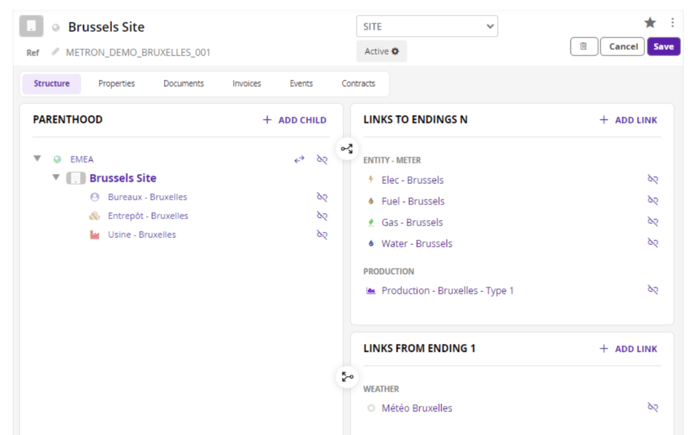This screenshot has height=435, width=688.
Task: Click the favorite star icon
Action: tap(650, 23)
